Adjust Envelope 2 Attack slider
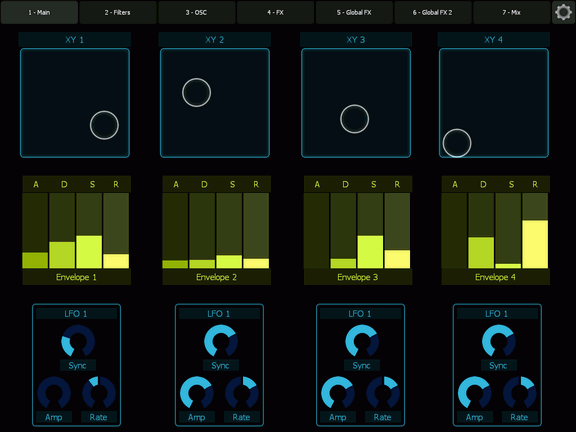The width and height of the screenshot is (576, 432). pyautogui.click(x=175, y=231)
